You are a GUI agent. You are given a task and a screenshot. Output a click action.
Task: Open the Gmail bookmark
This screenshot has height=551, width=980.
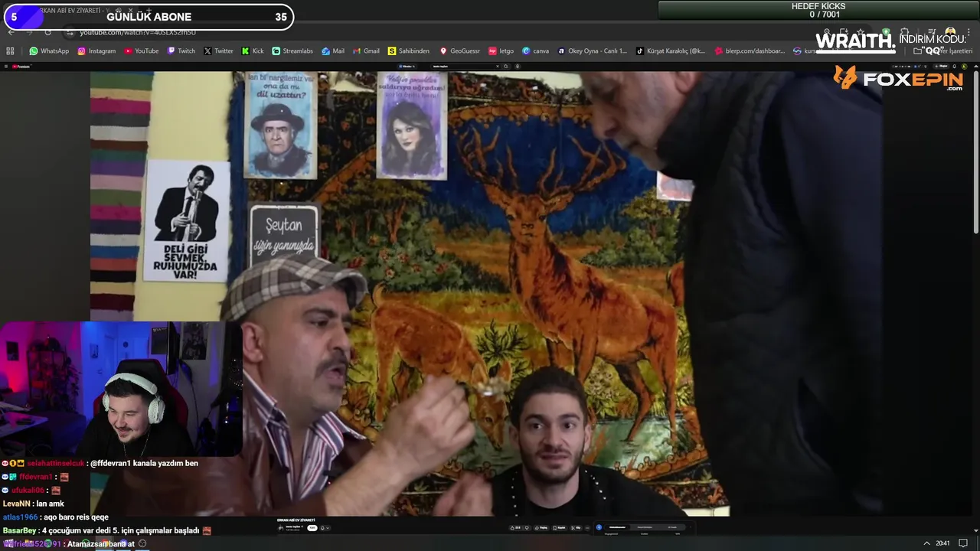(366, 51)
